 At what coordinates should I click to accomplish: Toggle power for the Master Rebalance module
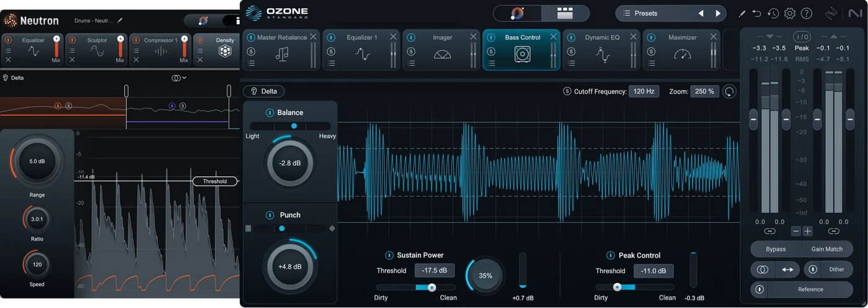(x=251, y=37)
